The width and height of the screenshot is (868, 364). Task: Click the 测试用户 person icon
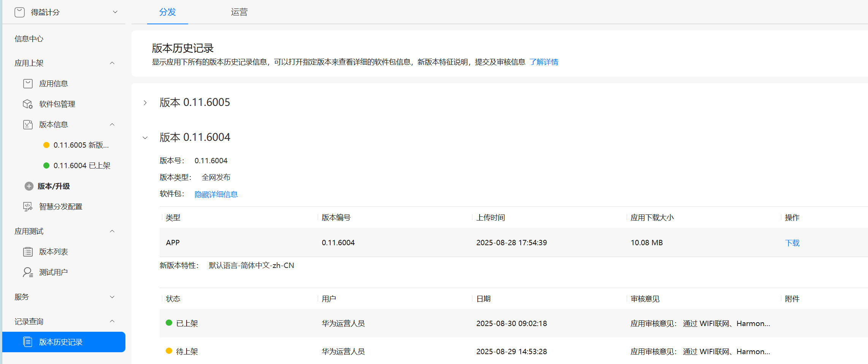coord(28,272)
